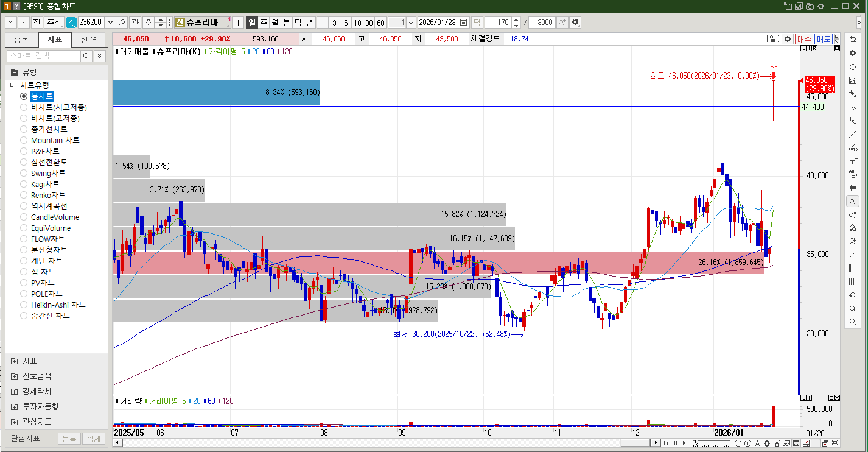Select the diagonal line drawing tool
The height and width of the screenshot is (452, 868).
(x=853, y=134)
